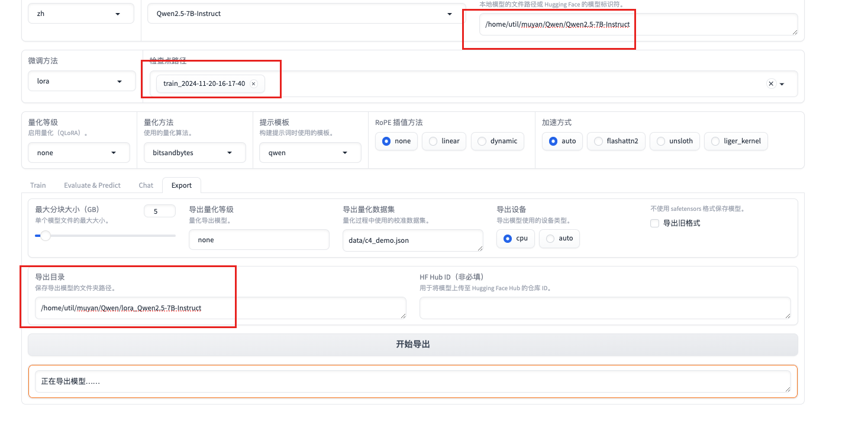The height and width of the screenshot is (430, 868).
Task: Expand the checkpoint path dropdown arrow
Action: click(x=782, y=84)
